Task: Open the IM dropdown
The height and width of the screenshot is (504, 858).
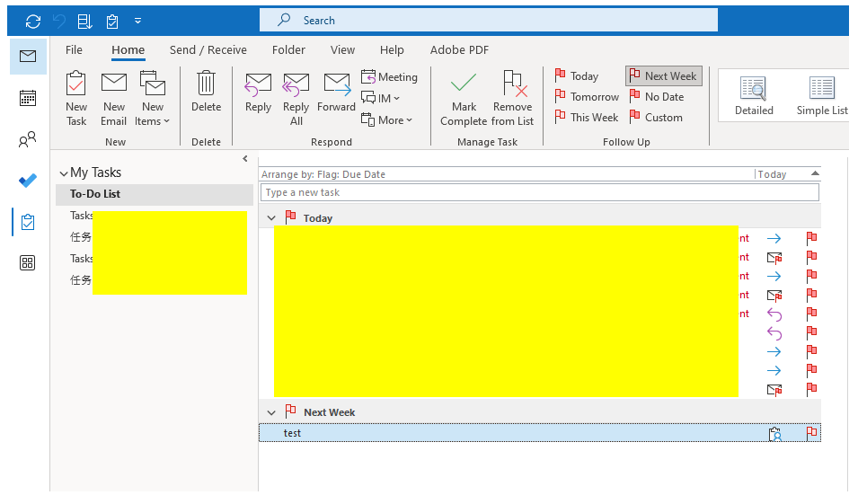Action: [380, 99]
